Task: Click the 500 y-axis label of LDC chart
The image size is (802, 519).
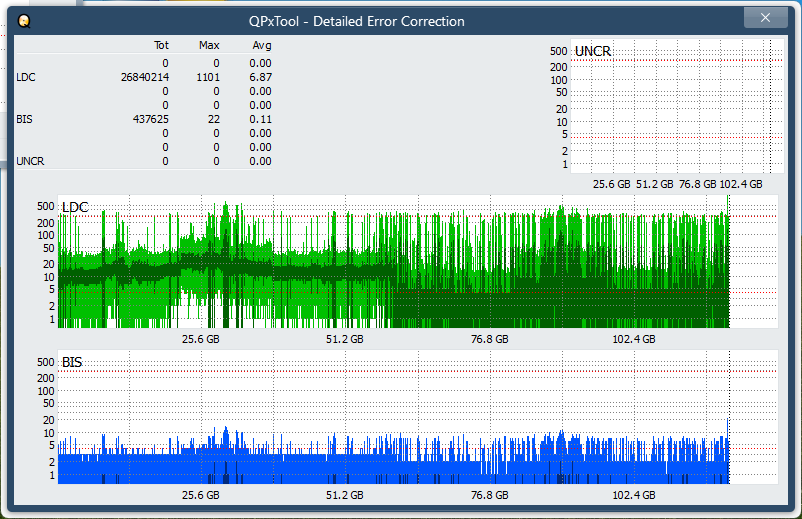Action: tap(46, 206)
